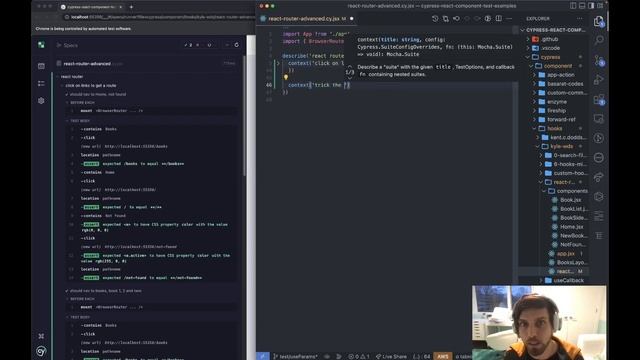The width and height of the screenshot is (640, 360).
Task: Select the Cypress Chrome browser tab
Action: point(91,7)
